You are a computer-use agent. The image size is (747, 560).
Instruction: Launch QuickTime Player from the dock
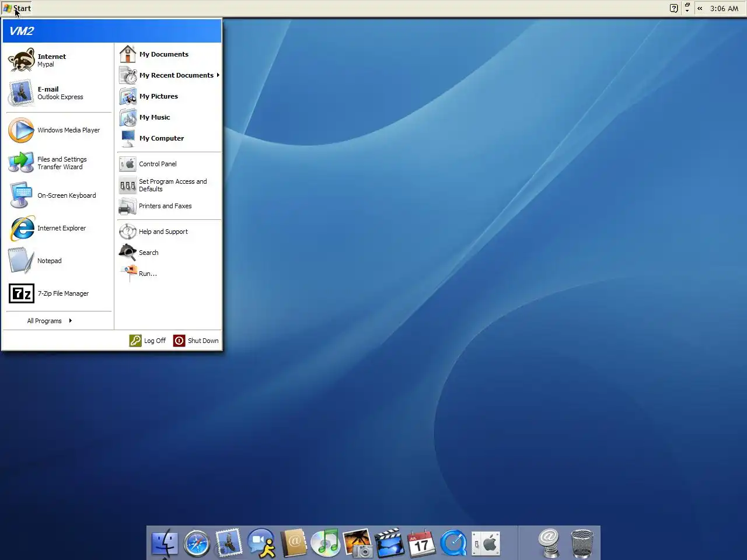[x=453, y=543]
